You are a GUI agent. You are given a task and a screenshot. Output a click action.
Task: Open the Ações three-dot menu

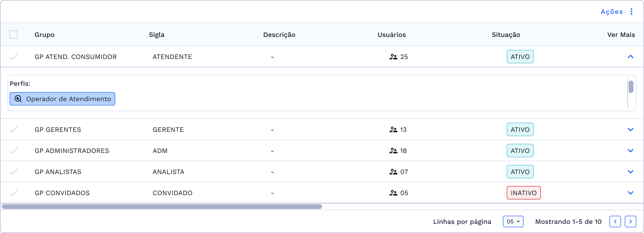click(x=632, y=12)
